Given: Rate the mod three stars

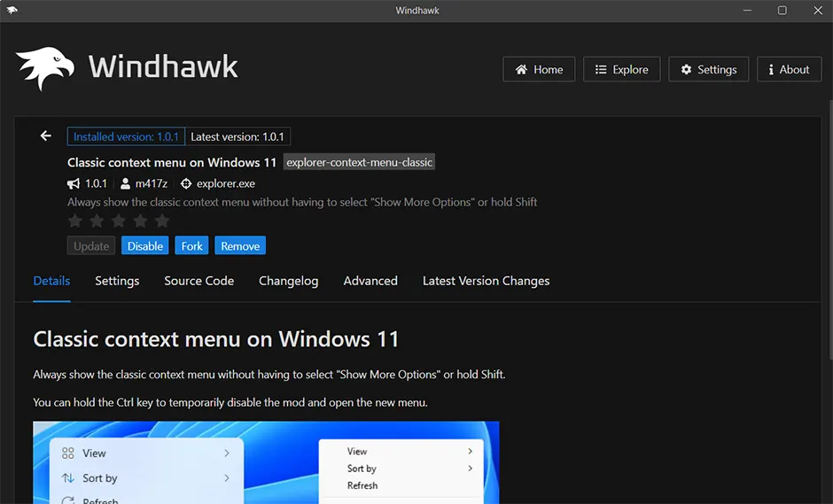Looking at the screenshot, I should (119, 221).
